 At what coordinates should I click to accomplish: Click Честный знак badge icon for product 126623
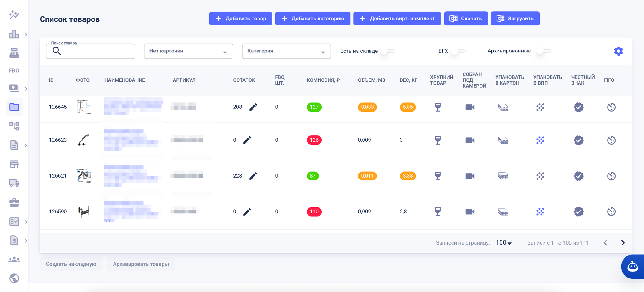pos(578,140)
